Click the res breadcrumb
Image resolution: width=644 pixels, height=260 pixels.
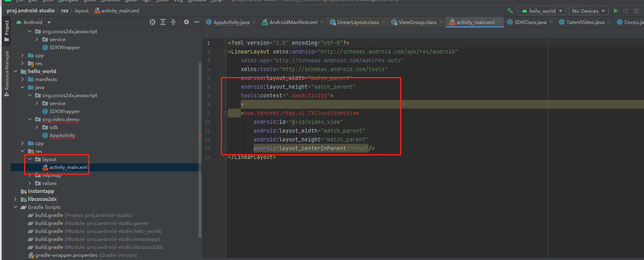point(65,11)
